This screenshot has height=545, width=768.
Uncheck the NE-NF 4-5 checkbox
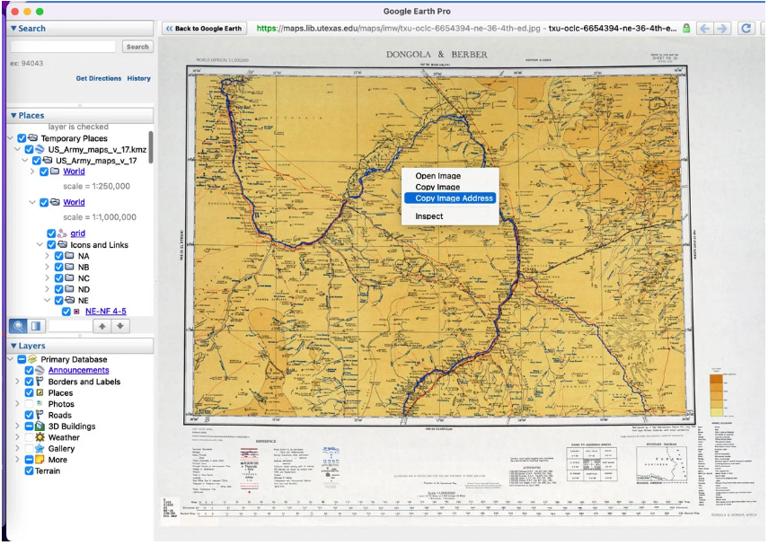66,311
